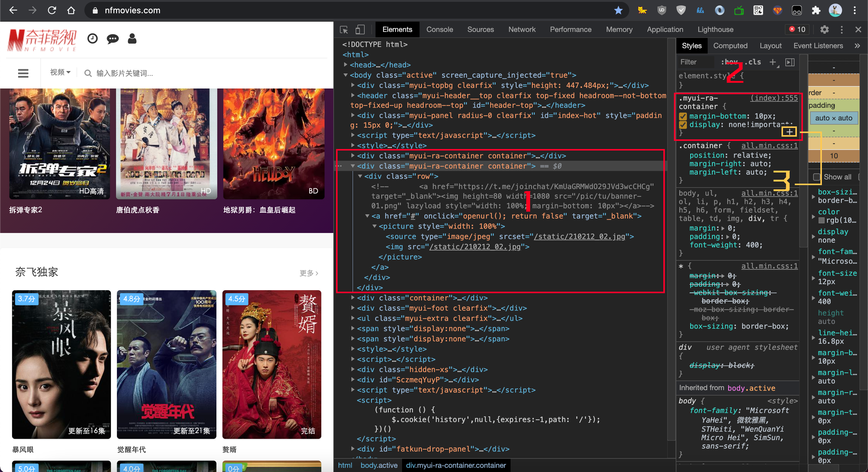Click the inspect element picker icon
Viewport: 868px width, 472px height.
tap(344, 29)
